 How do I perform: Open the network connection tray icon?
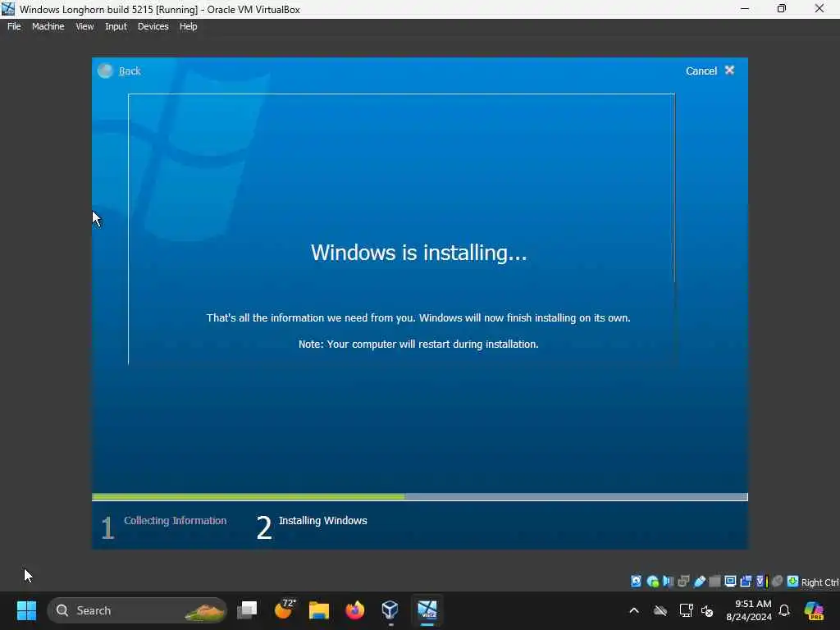coord(686,610)
